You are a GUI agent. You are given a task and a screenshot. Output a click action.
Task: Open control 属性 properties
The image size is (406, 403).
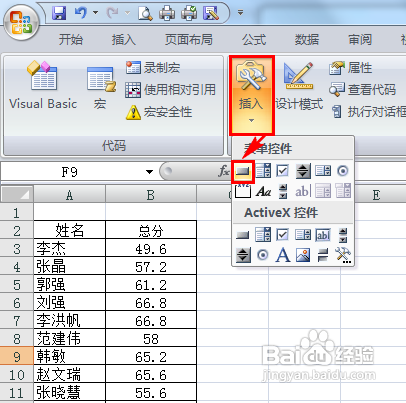tap(351, 68)
